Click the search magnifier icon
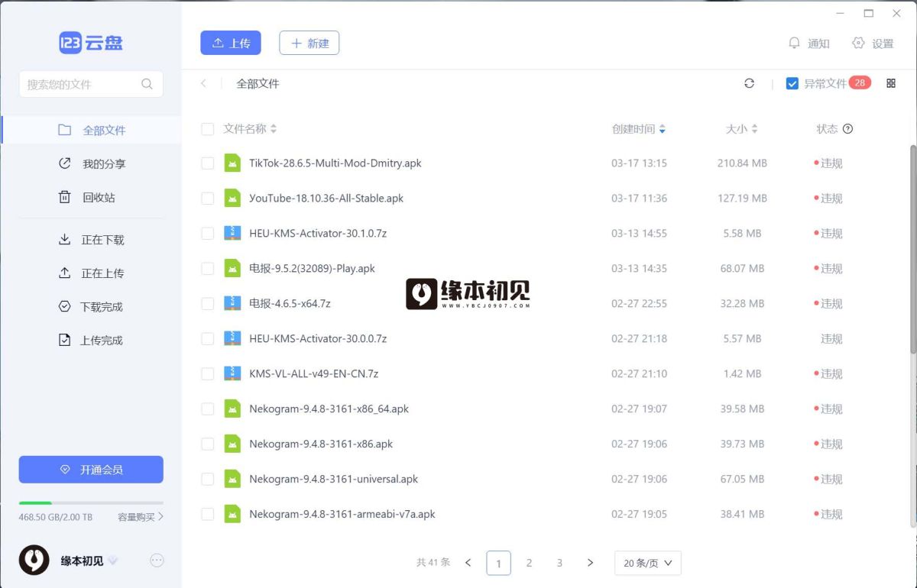The image size is (917, 588). point(147,84)
